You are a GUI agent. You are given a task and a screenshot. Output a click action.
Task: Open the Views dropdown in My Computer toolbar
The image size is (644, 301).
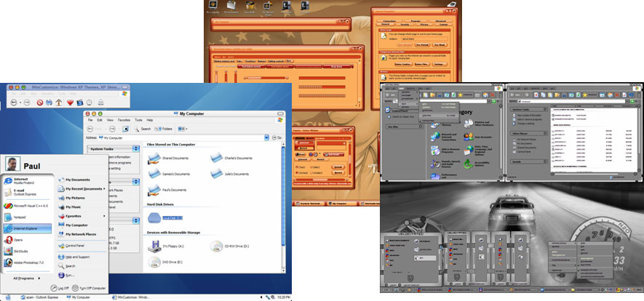click(183, 129)
